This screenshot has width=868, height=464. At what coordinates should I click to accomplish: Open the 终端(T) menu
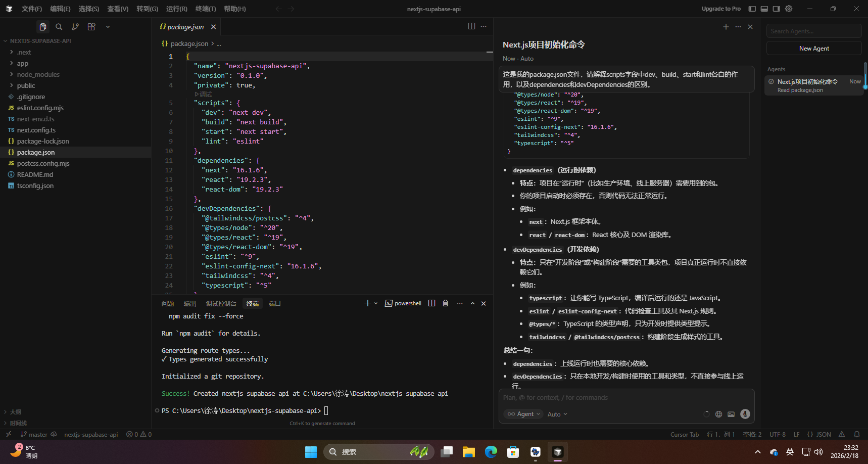click(206, 9)
